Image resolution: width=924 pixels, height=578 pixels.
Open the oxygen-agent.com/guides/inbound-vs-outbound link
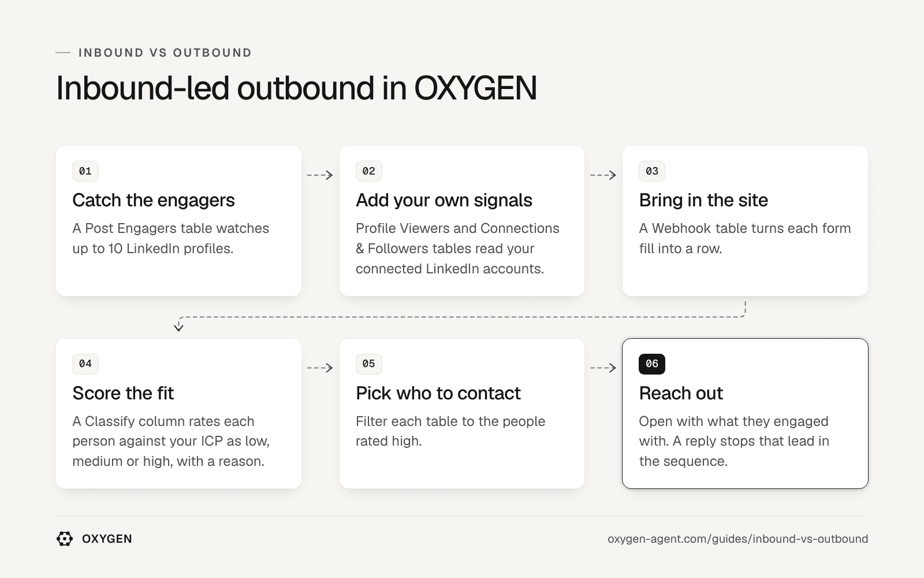tap(737, 539)
